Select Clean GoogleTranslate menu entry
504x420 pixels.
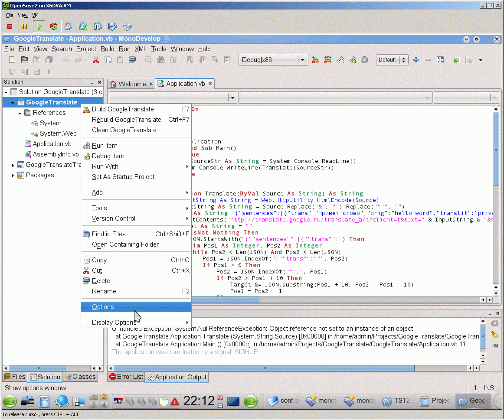[x=136, y=130]
